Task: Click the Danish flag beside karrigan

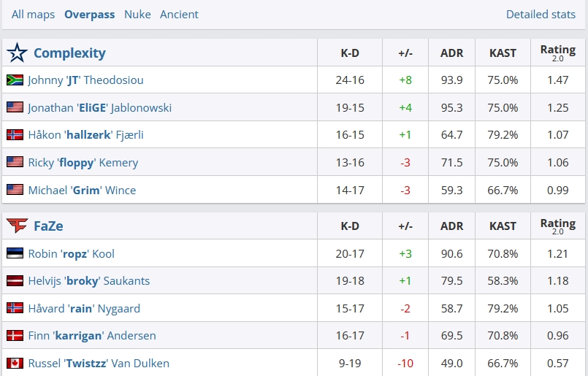Action: pos(15,336)
